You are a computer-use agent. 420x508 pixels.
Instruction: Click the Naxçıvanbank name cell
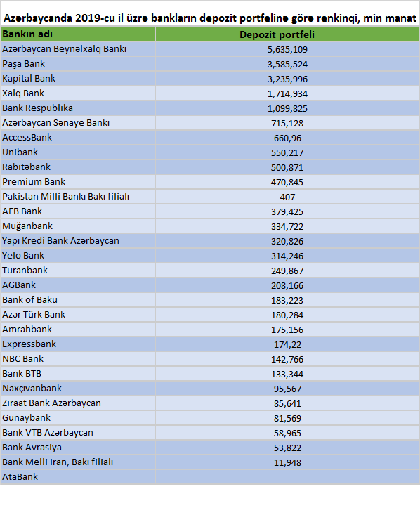pyautogui.click(x=78, y=388)
